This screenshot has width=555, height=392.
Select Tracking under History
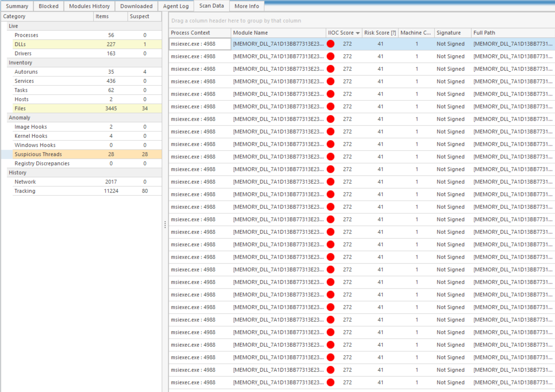pos(25,191)
